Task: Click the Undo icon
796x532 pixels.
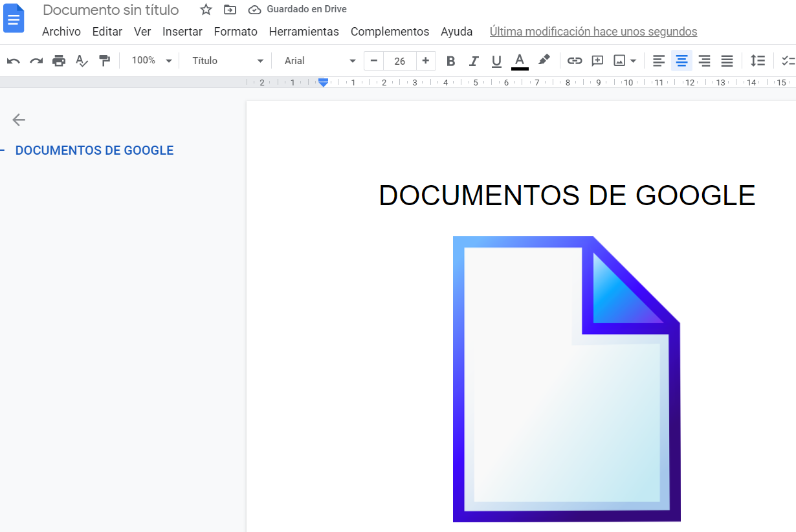Action: [x=13, y=60]
